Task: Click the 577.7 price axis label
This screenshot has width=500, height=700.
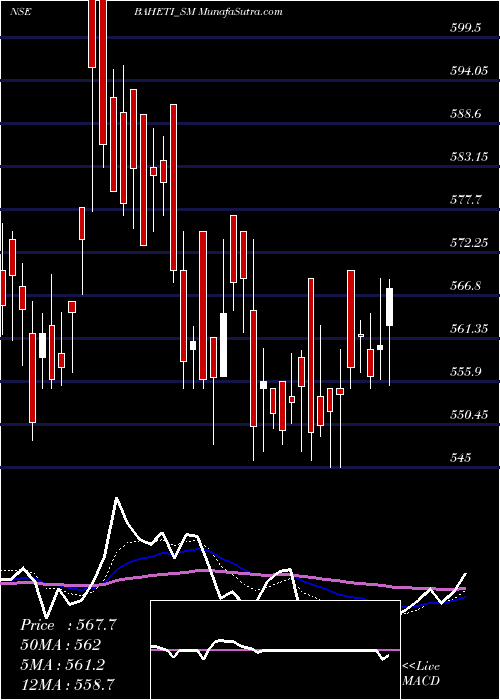Action: click(x=465, y=200)
